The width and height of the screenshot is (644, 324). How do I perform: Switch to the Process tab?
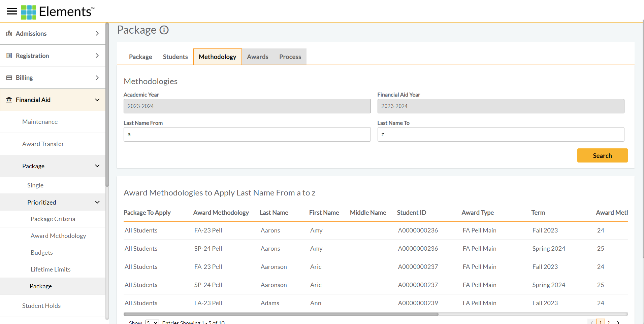(290, 57)
